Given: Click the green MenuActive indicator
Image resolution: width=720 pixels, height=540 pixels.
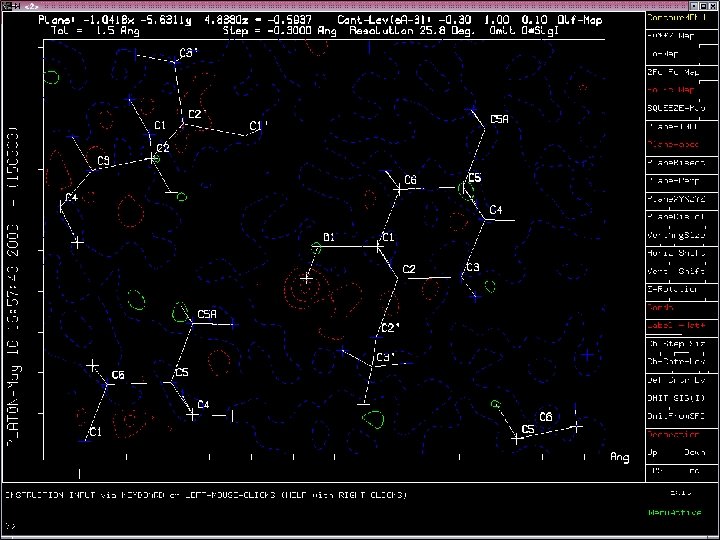Looking at the screenshot, I should [x=675, y=512].
